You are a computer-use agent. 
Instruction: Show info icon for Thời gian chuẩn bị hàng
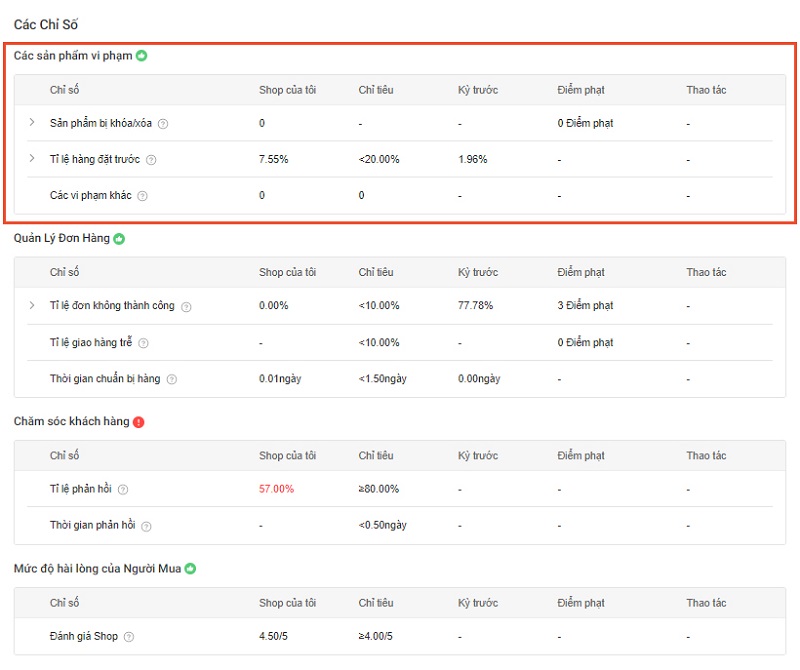click(x=171, y=380)
